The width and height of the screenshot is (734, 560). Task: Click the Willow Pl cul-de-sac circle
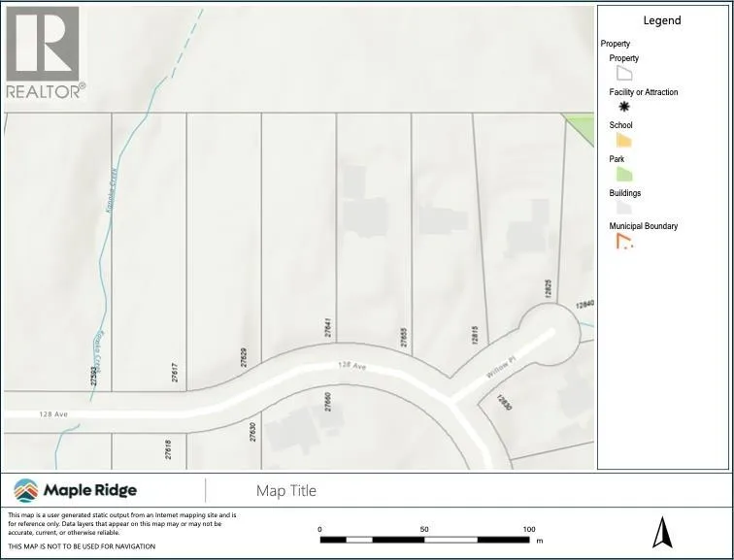coord(549,328)
